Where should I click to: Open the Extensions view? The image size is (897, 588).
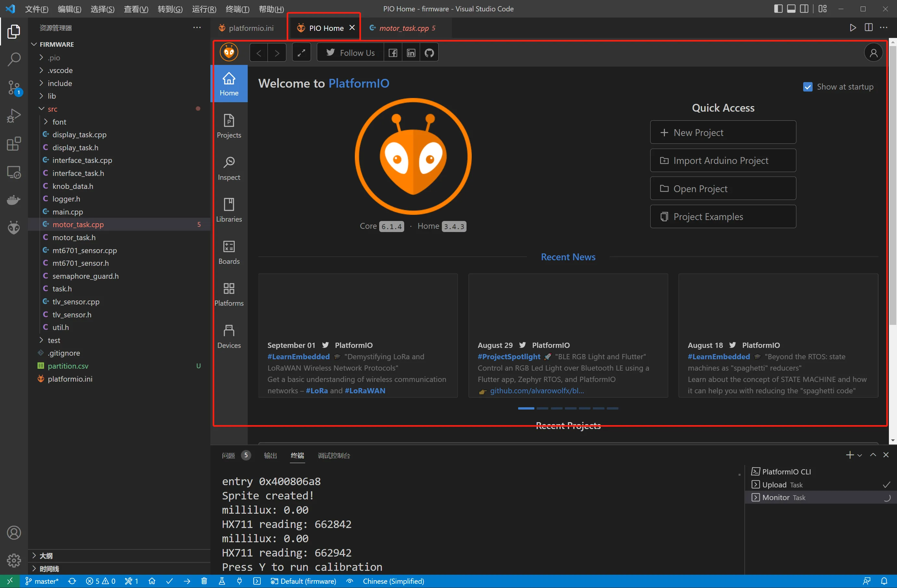tap(14, 143)
